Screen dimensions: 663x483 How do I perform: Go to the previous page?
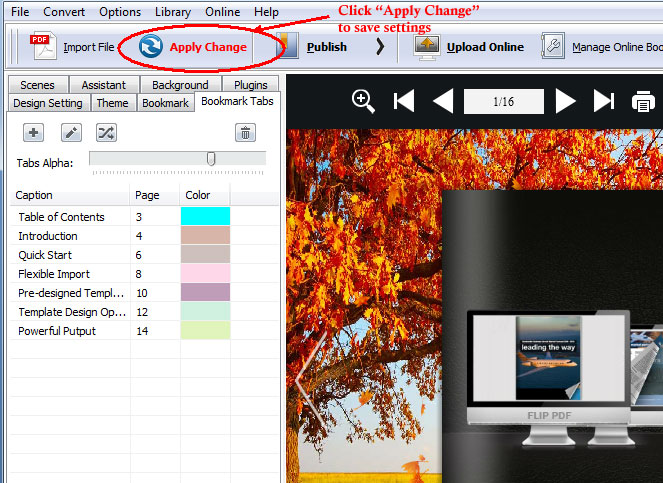pyautogui.click(x=443, y=102)
